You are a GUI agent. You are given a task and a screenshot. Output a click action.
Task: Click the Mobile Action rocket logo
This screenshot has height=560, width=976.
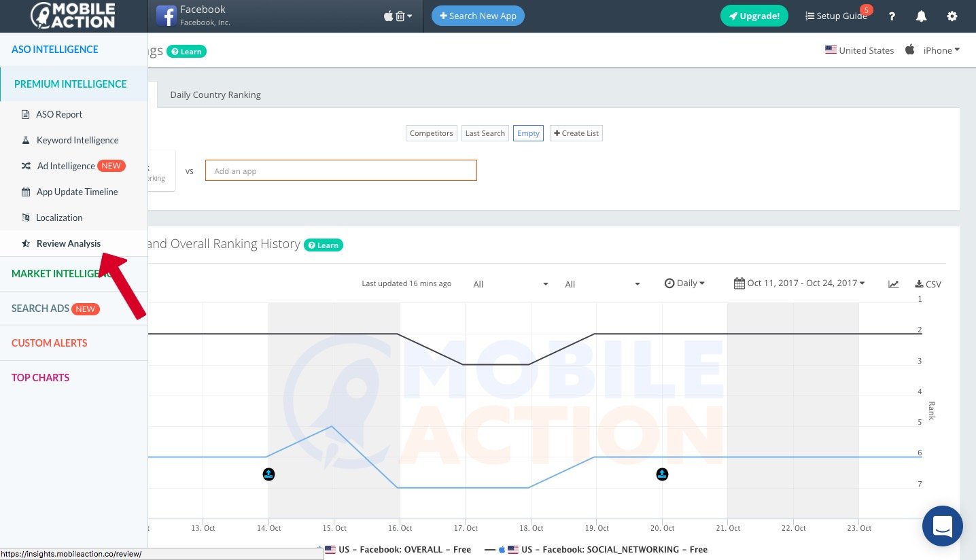pos(73,16)
